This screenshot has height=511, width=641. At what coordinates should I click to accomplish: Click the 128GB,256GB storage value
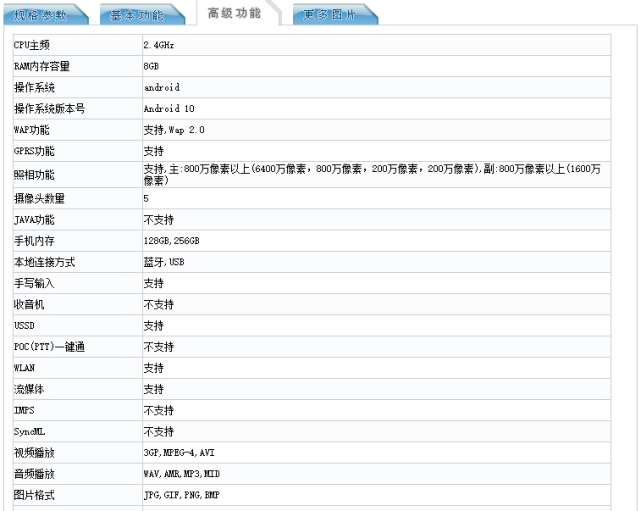pyautogui.click(x=171, y=241)
